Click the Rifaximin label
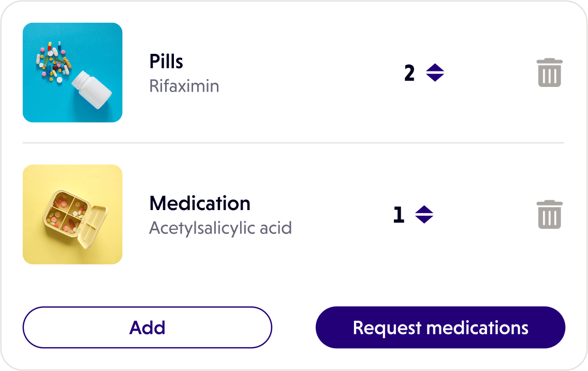 click(184, 86)
